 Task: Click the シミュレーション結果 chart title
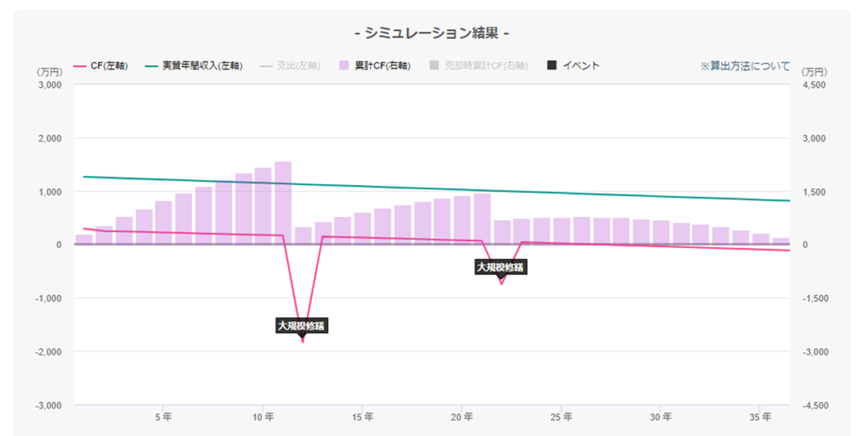[432, 33]
